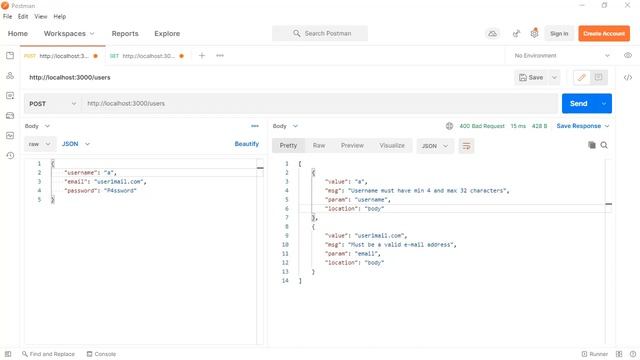Open the Explore tab
This screenshot has width=640, height=360.
point(167,33)
